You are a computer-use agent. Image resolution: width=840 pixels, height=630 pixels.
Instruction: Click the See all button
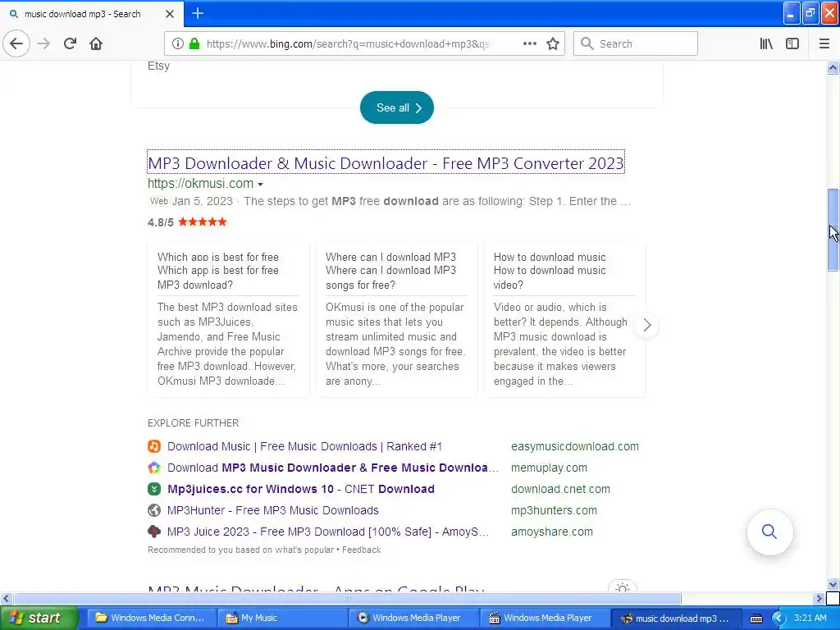tap(396, 107)
